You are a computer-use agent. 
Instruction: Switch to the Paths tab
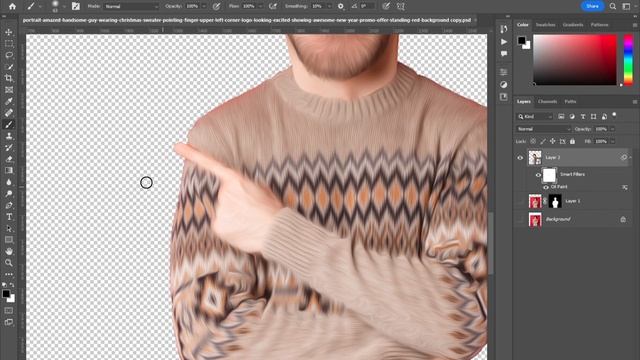click(x=570, y=101)
